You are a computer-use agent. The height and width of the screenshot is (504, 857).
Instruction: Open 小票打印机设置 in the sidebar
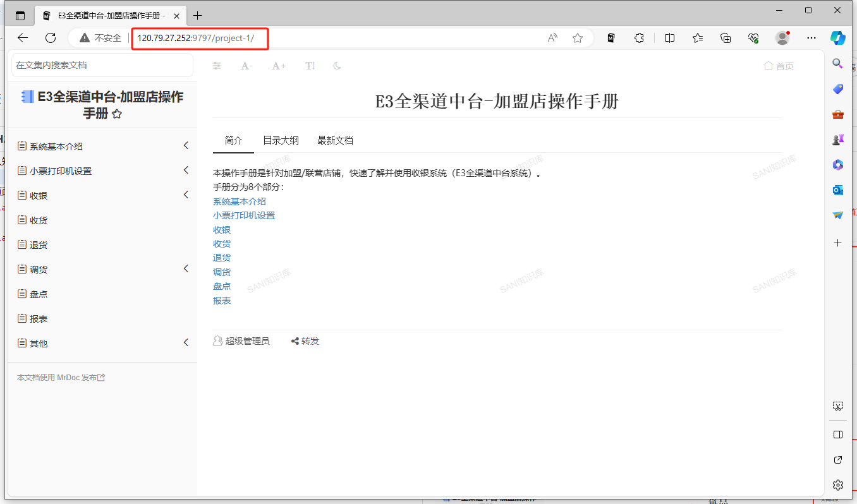coord(60,171)
